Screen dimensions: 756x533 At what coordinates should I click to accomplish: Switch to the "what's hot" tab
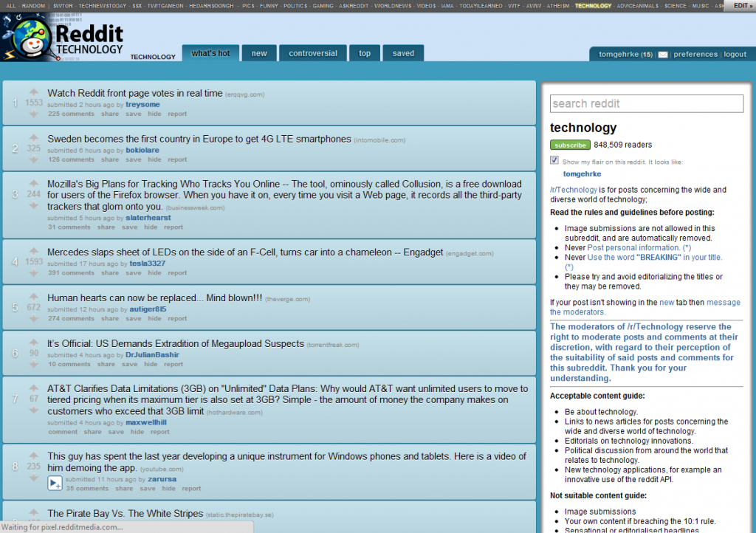click(210, 53)
